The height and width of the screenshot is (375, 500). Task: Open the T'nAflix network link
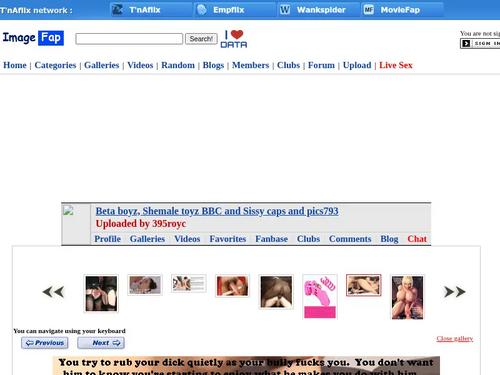coord(145,10)
